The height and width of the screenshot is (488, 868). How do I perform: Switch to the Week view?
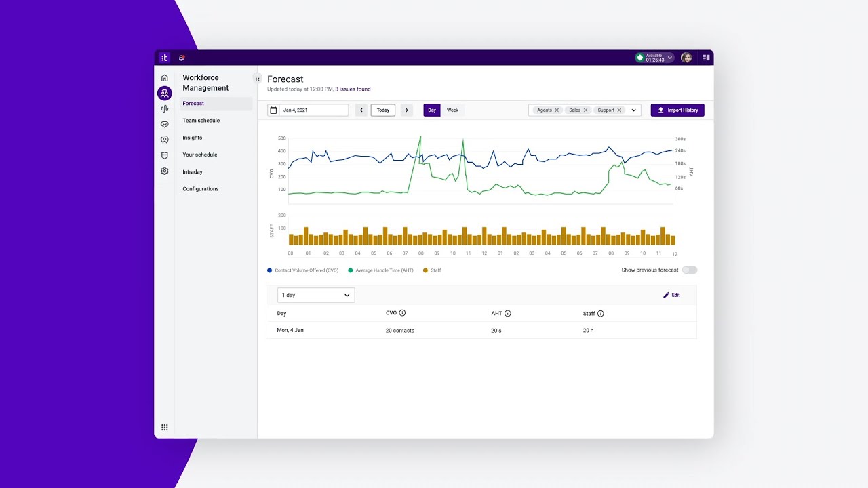tap(452, 110)
